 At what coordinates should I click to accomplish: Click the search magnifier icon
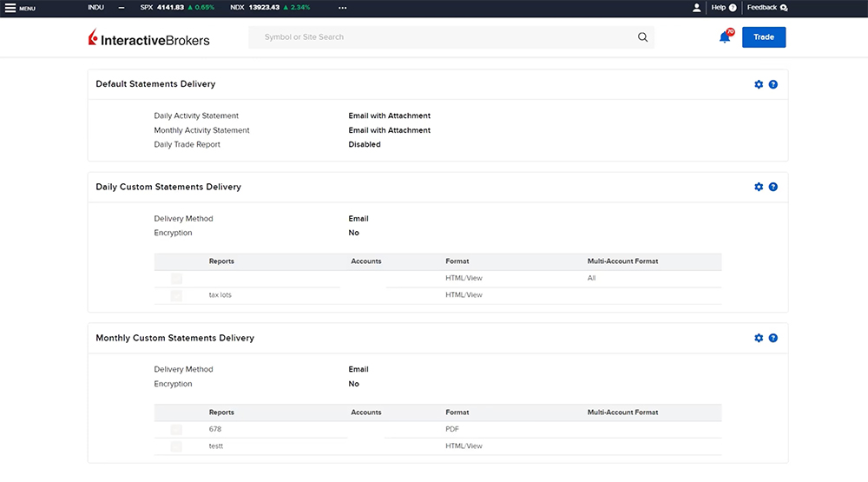642,37
